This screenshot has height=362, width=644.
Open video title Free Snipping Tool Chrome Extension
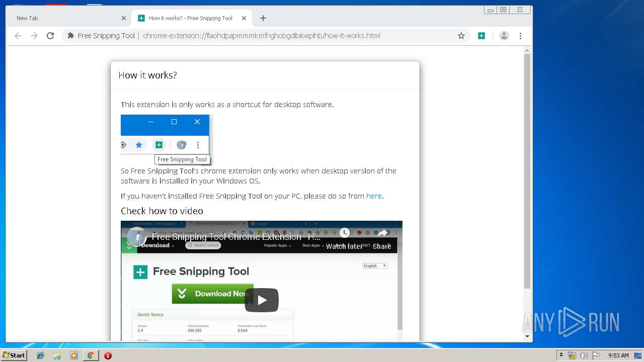coord(236,237)
